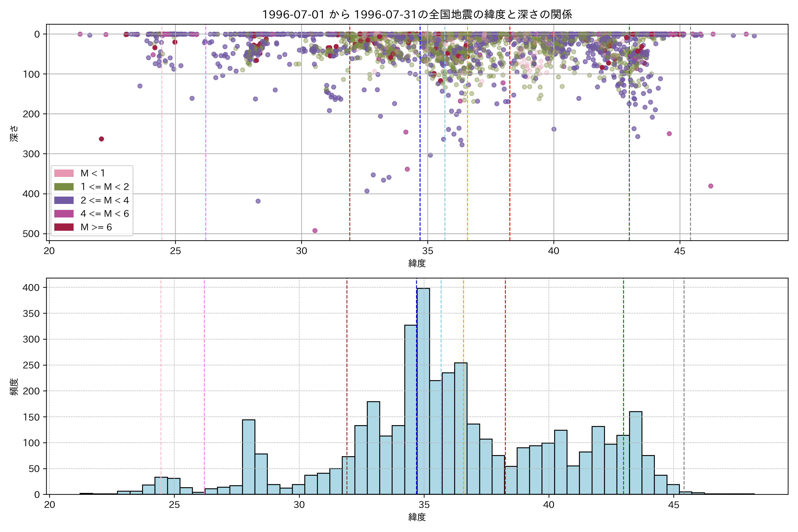Click the 緯度 x-axis label under the scatter plot
This screenshot has width=798, height=532.
point(417,263)
